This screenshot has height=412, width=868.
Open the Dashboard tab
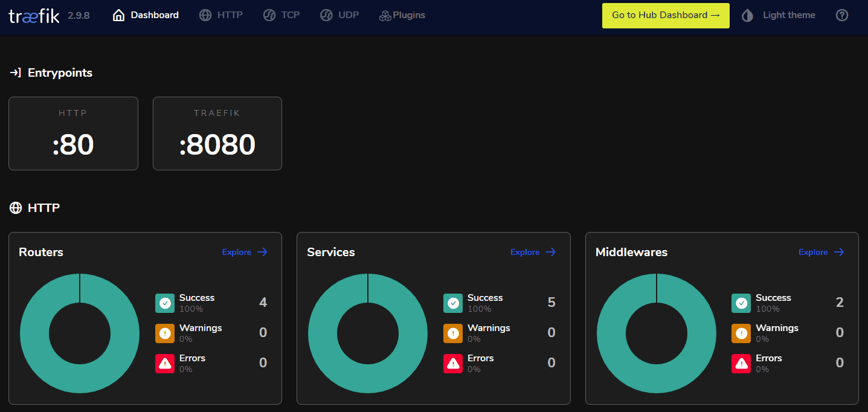pos(146,16)
